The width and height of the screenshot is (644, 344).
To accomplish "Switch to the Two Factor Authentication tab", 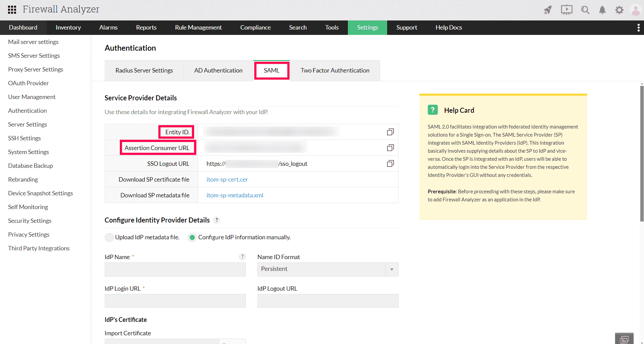I will point(335,70).
